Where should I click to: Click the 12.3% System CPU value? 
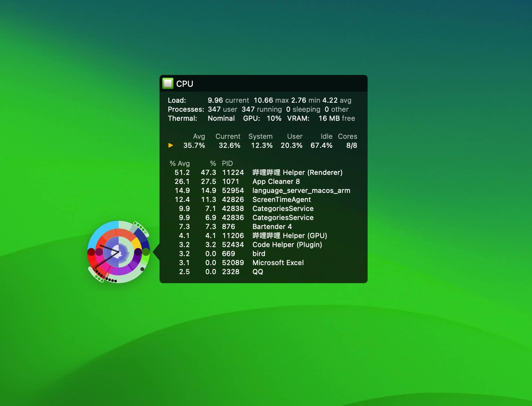pyautogui.click(x=262, y=145)
